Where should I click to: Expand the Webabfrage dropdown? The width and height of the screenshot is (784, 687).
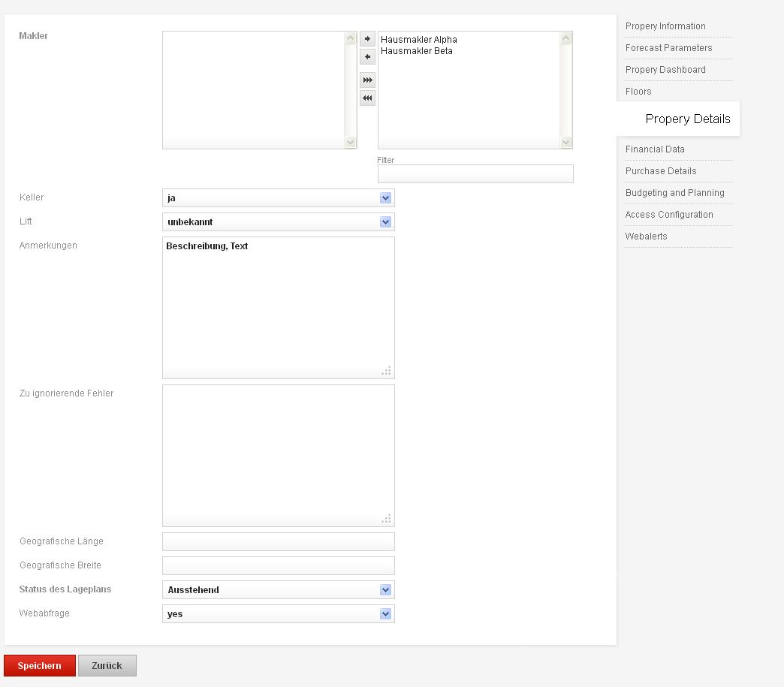[x=385, y=614]
